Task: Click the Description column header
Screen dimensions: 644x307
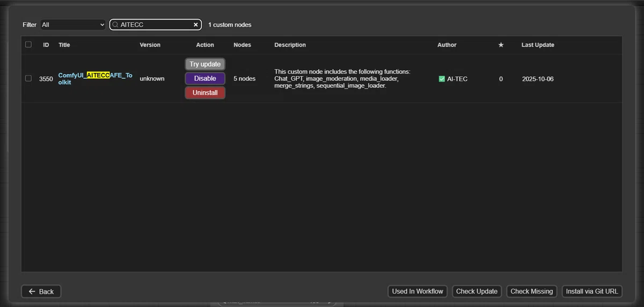Action: point(290,45)
